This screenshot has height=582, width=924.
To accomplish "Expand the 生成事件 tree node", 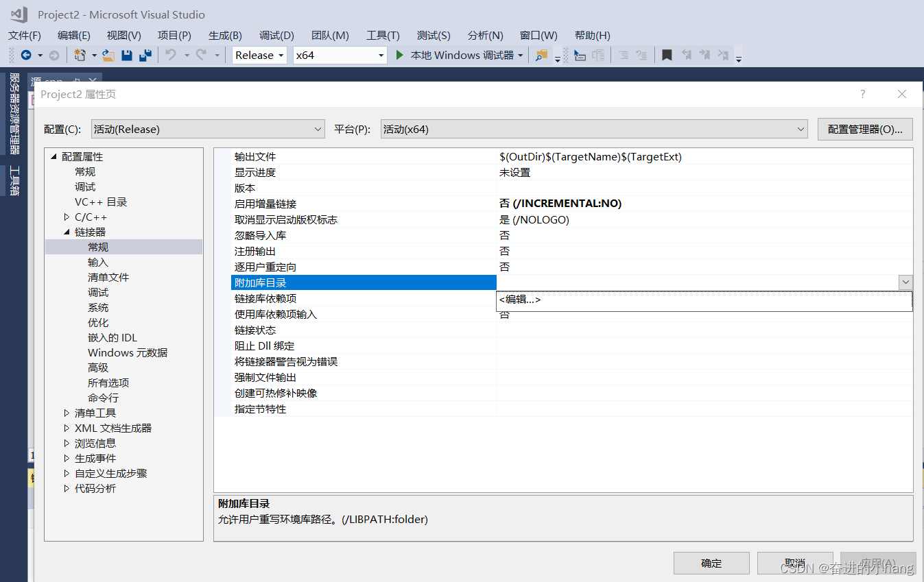I will tap(67, 459).
